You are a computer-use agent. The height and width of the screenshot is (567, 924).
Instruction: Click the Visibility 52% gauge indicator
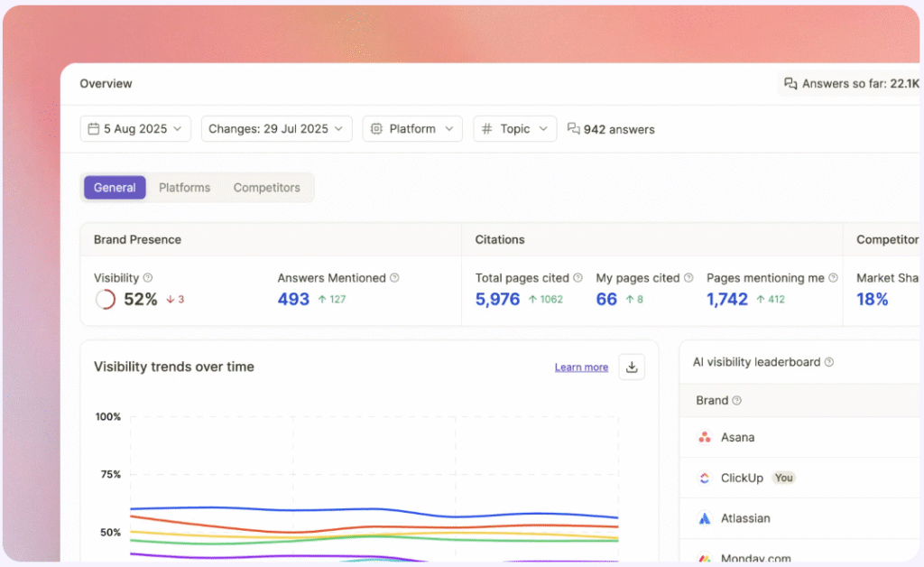coord(104,299)
